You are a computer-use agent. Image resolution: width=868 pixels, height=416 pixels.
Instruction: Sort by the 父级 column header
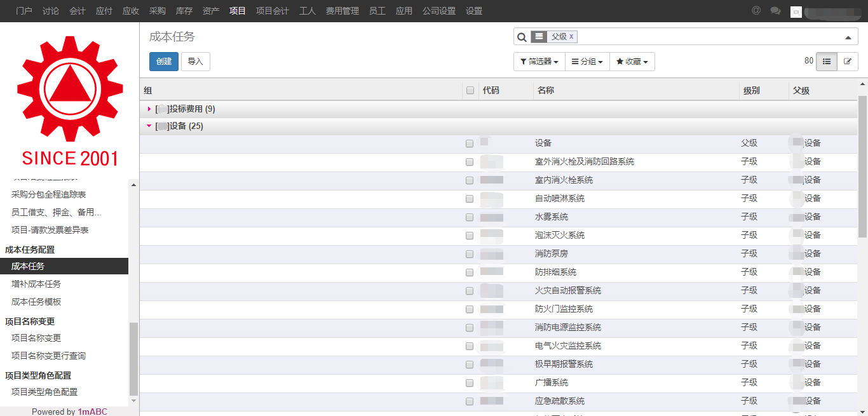pos(801,91)
